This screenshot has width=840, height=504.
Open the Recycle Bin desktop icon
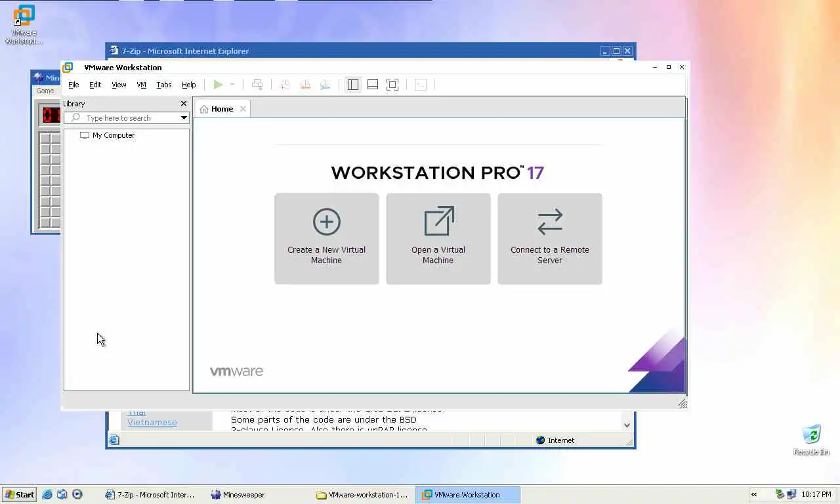[x=812, y=440]
